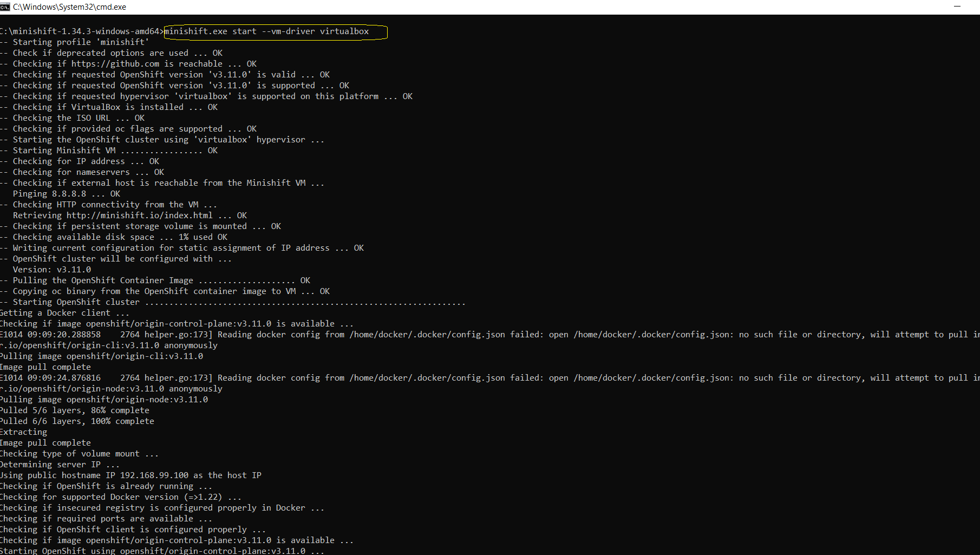The width and height of the screenshot is (980, 555).
Task: Select the line 'io/openshift/origin-node:v3.11.0 anonymously'
Action: (x=111, y=389)
